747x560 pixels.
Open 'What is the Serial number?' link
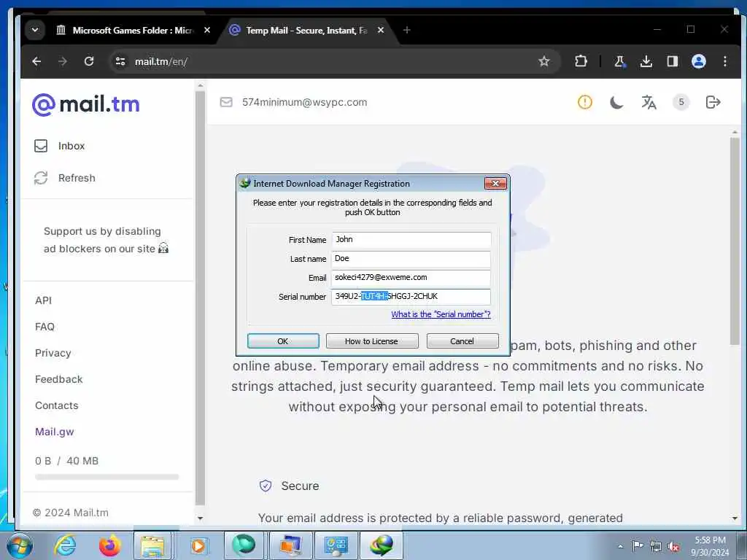[441, 314]
